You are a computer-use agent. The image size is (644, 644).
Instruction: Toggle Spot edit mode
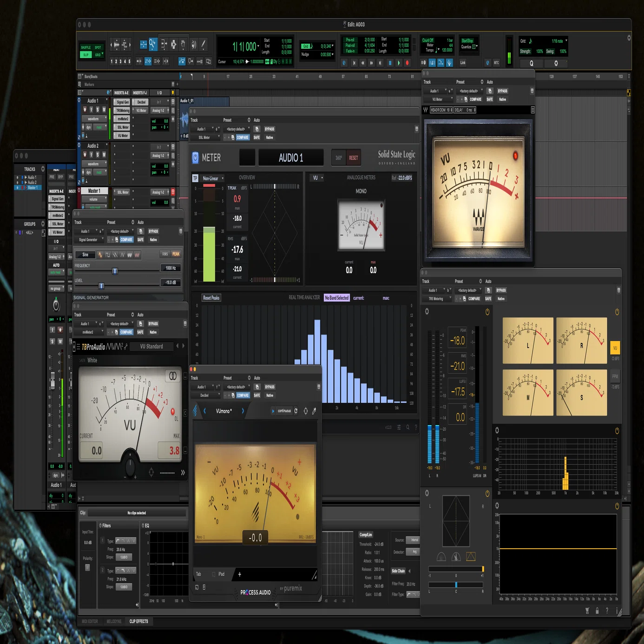pos(98,47)
